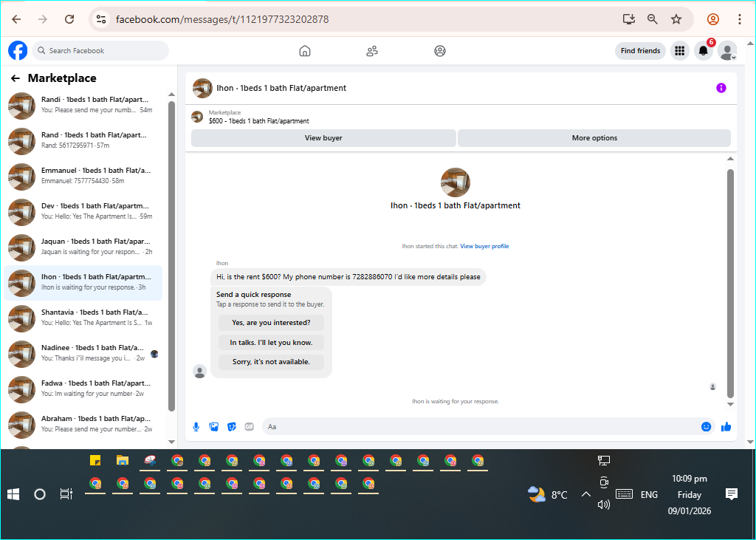The height and width of the screenshot is (540, 756).
Task: Click the Ihon listing thumbnail in chat header
Action: tap(202, 89)
